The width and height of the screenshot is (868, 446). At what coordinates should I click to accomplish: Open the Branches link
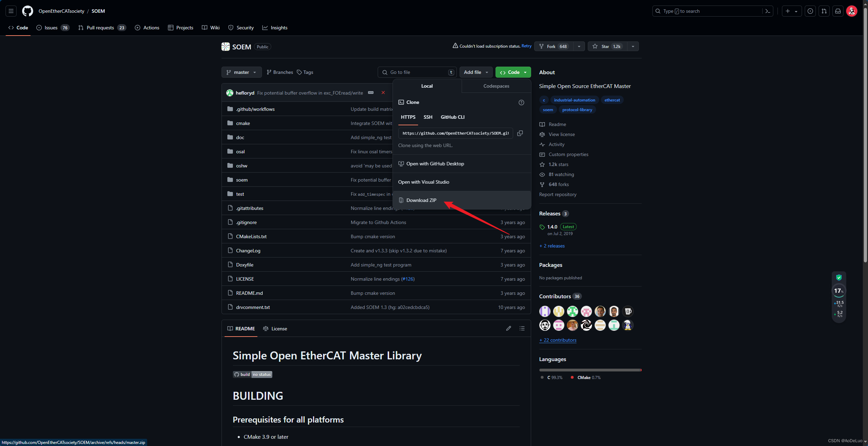tap(280, 72)
